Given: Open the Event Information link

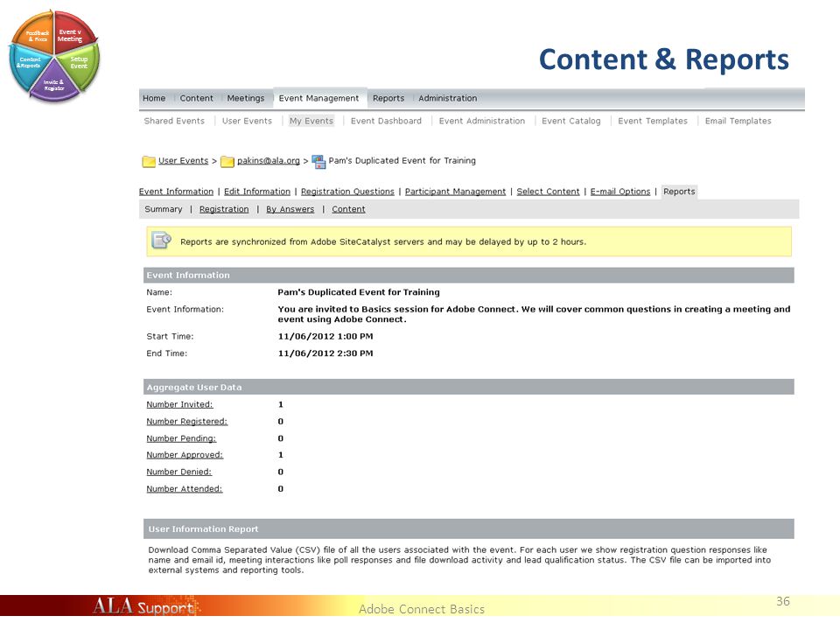Looking at the screenshot, I should tap(176, 192).
